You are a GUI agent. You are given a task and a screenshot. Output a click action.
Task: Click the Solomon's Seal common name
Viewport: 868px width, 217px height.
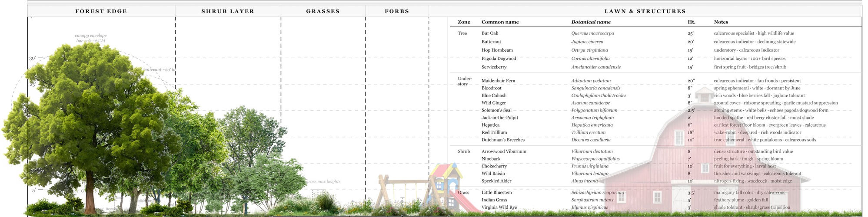496,110
